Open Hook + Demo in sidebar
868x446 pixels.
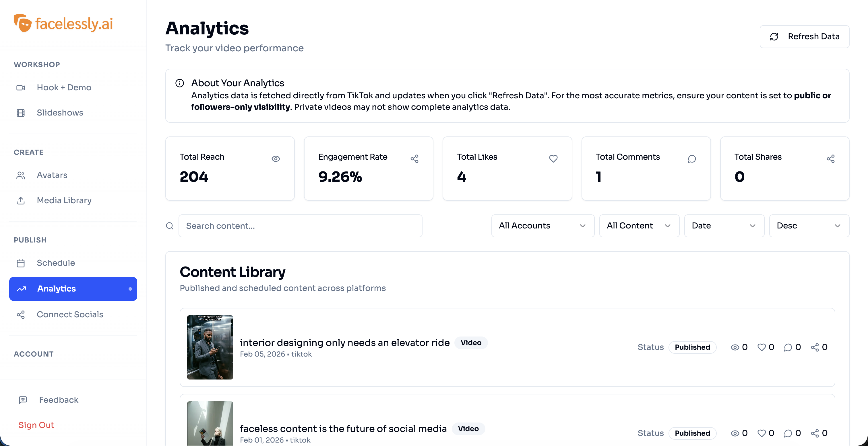pos(64,87)
